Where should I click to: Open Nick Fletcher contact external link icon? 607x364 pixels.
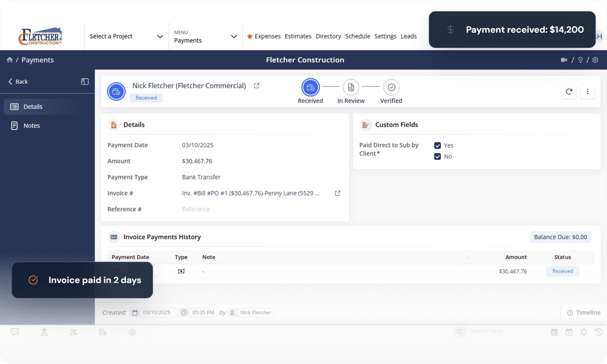(x=257, y=86)
